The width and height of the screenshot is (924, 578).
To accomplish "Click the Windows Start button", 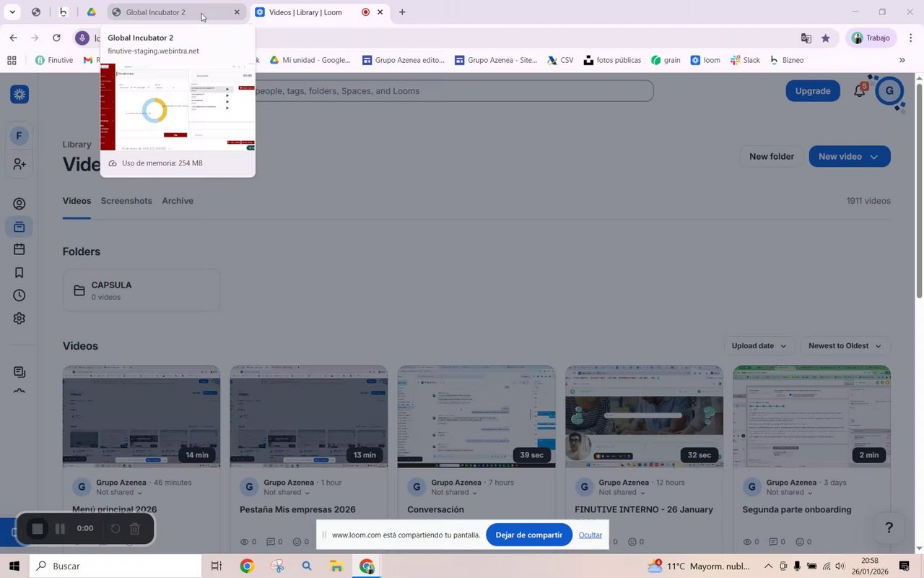I will tap(14, 566).
